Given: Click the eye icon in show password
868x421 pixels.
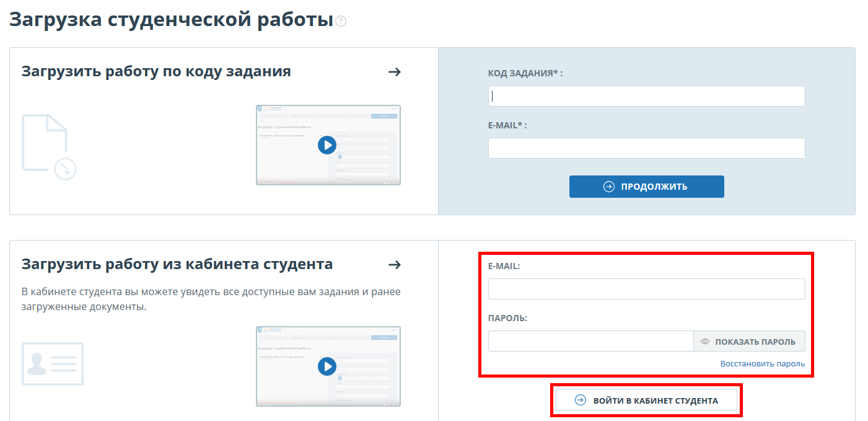Looking at the screenshot, I should 704,342.
